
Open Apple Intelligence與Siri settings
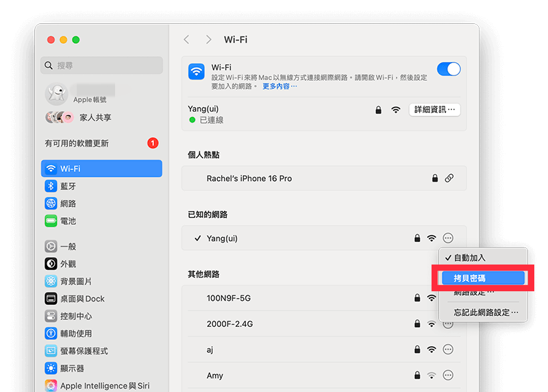(x=101, y=385)
